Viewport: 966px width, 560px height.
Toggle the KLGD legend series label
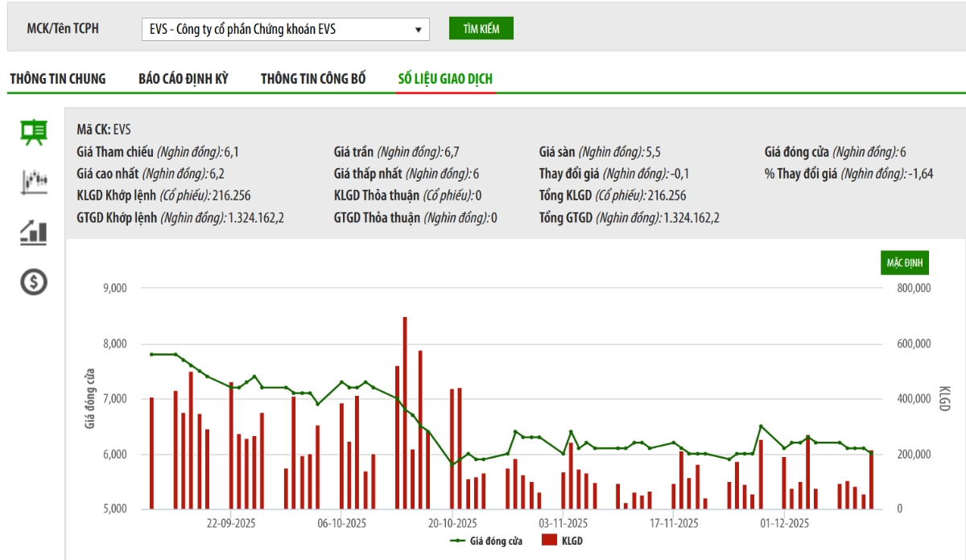(x=571, y=541)
